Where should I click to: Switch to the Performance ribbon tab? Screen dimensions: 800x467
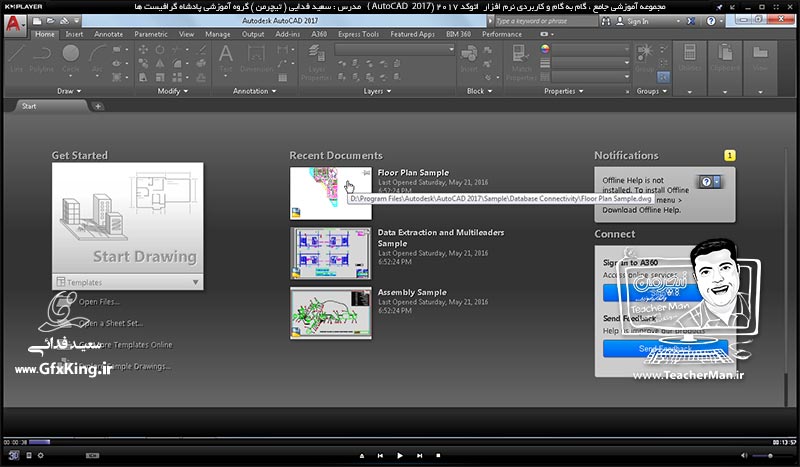point(502,34)
